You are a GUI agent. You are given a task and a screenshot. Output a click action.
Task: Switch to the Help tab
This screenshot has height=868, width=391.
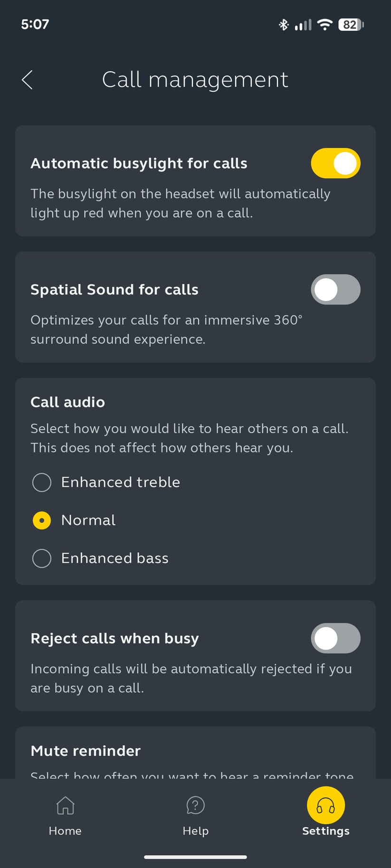(195, 815)
